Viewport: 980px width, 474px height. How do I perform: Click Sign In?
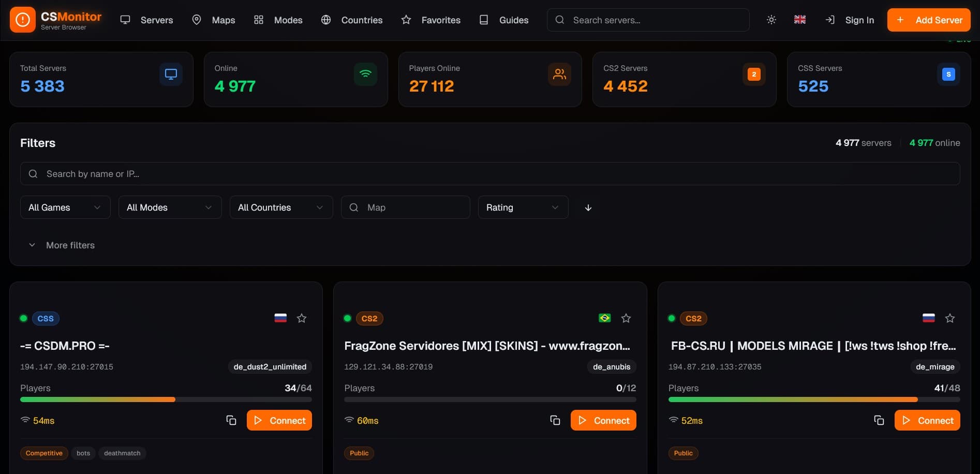tap(859, 20)
